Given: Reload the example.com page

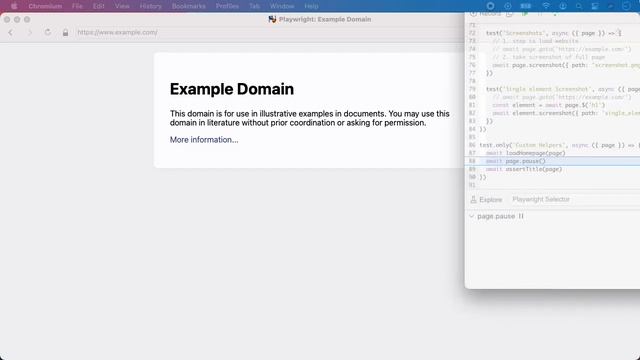Looking at the screenshot, I should [x=48, y=32].
